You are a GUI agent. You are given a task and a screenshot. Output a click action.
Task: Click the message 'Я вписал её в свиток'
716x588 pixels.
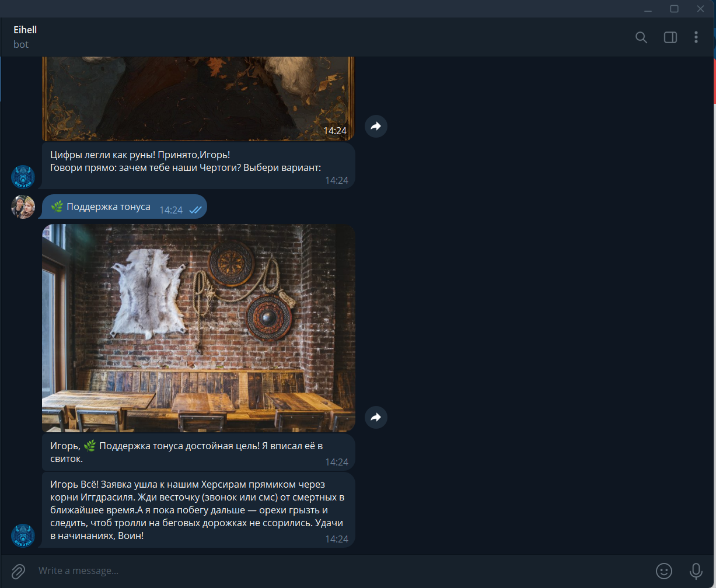198,452
